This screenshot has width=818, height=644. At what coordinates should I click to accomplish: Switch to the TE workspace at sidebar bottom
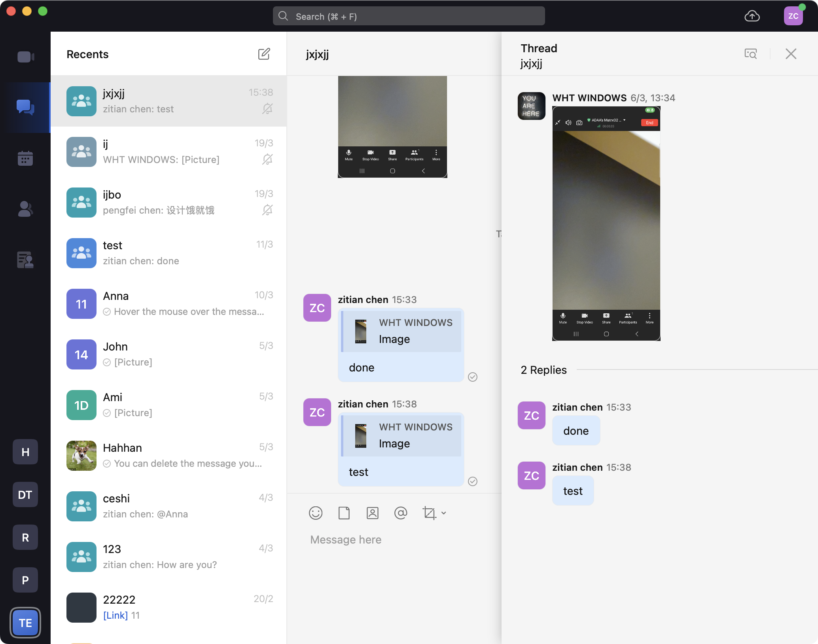coord(25,623)
